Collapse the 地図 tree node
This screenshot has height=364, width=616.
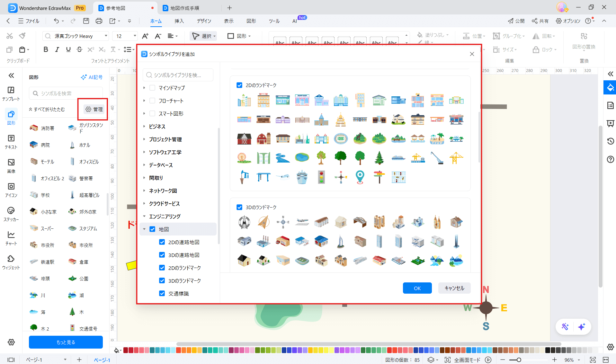144,229
